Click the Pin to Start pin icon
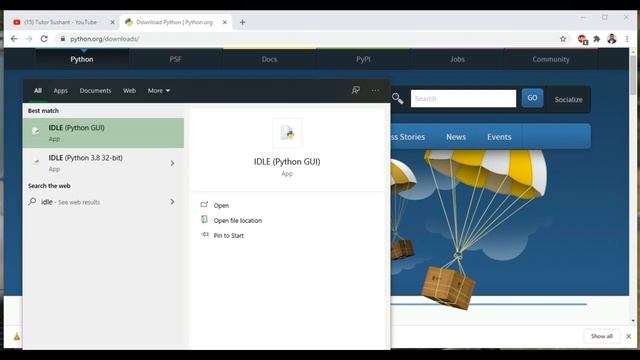The height and width of the screenshot is (360, 640). pyautogui.click(x=204, y=234)
